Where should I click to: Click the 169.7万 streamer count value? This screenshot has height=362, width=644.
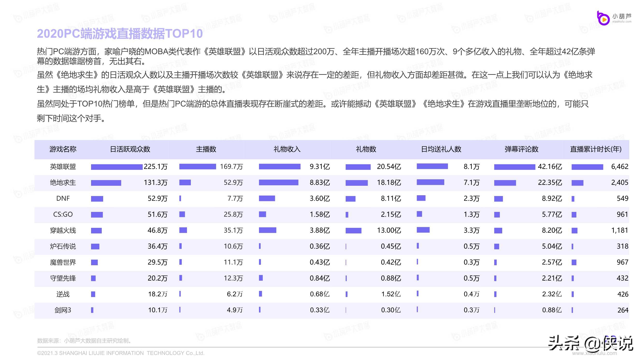(x=231, y=167)
